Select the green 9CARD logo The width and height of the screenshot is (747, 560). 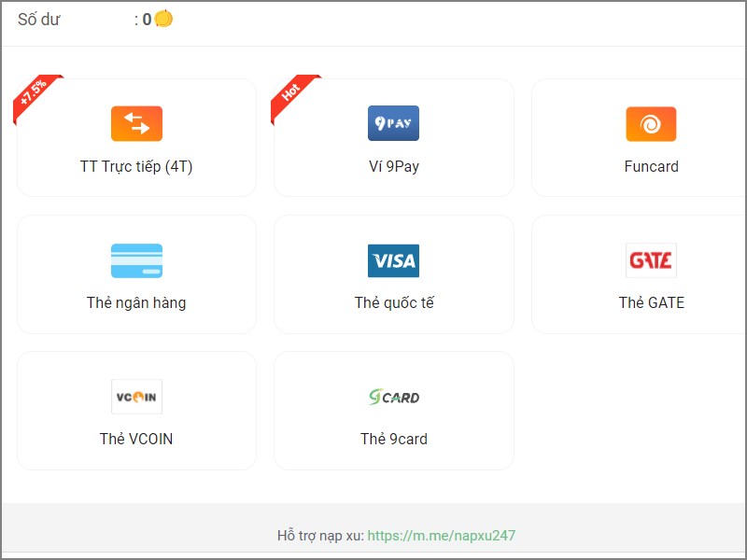pyautogui.click(x=394, y=397)
